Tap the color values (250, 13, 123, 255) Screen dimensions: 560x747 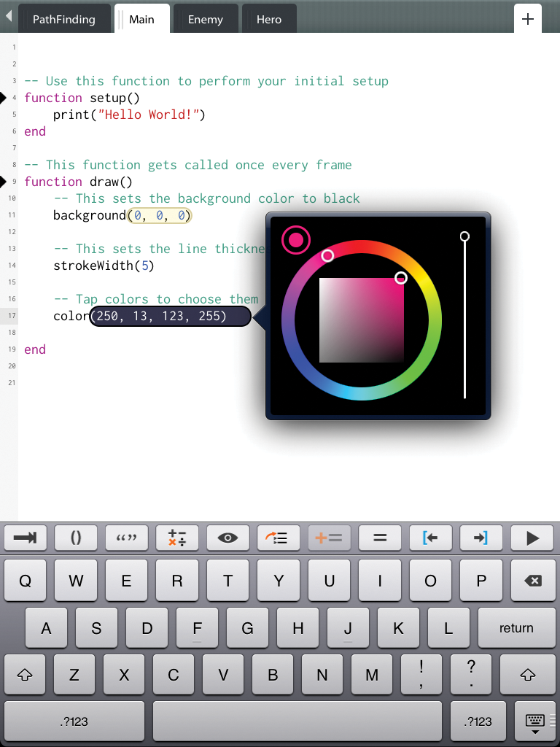[x=170, y=317]
